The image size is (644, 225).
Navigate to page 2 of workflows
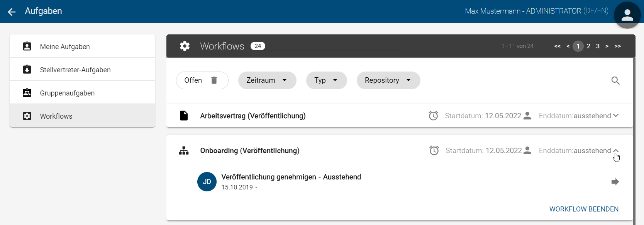(588, 46)
